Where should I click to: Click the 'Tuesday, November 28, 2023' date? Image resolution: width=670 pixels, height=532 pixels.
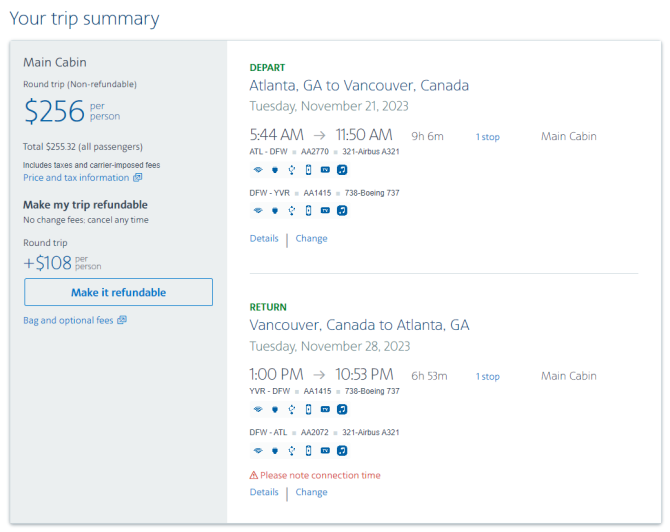[329, 346]
